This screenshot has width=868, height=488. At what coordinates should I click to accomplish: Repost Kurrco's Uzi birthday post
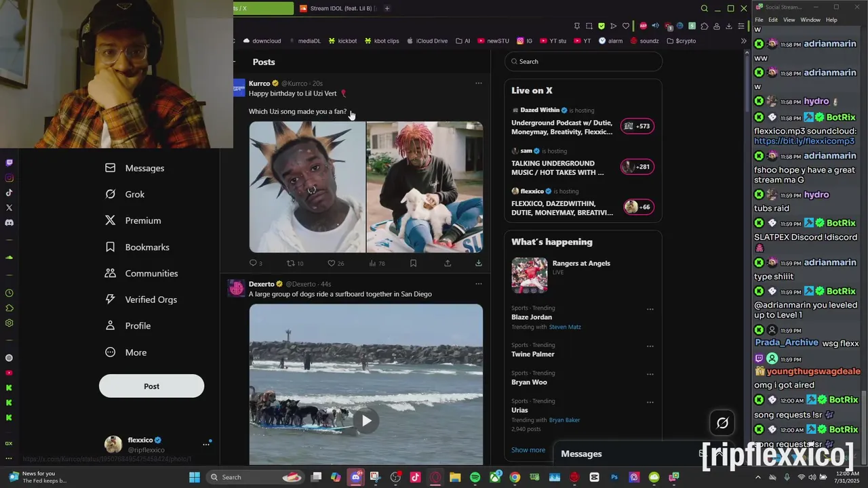pos(295,263)
